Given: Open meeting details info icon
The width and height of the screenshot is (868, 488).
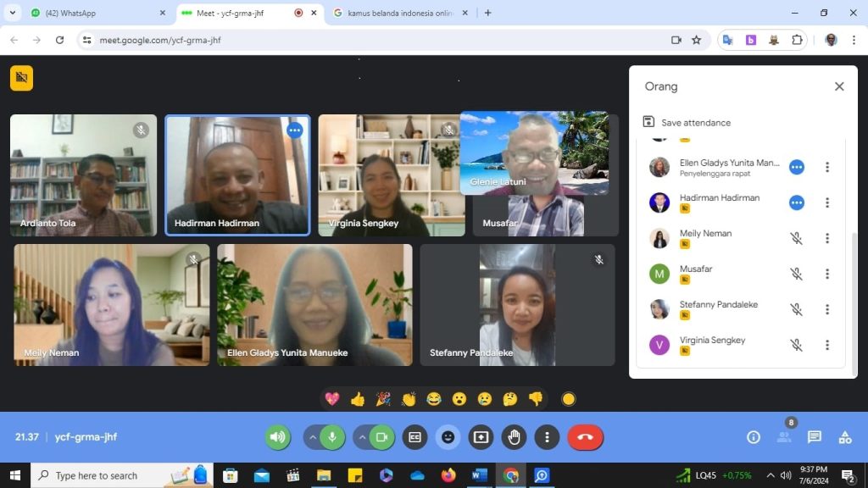Looking at the screenshot, I should coord(754,437).
